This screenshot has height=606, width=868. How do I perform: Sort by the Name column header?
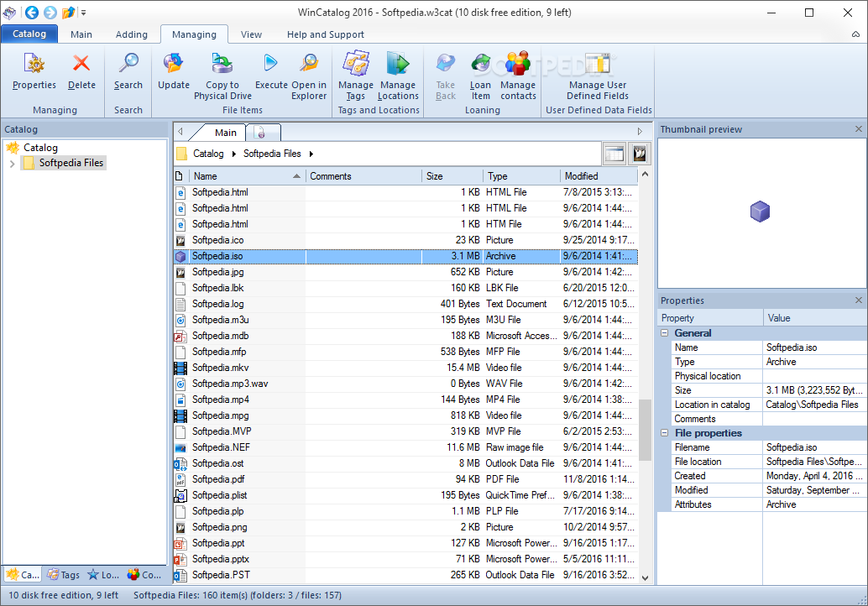(x=247, y=176)
